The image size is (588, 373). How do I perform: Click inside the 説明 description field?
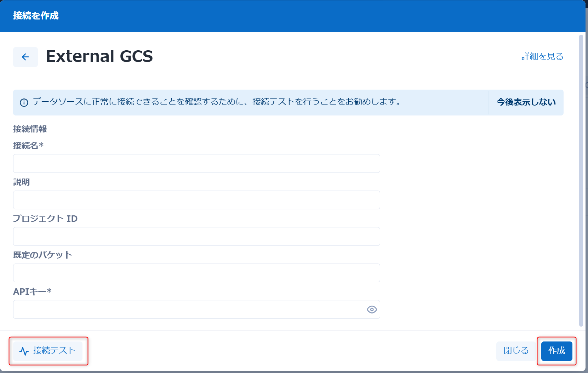(x=196, y=200)
